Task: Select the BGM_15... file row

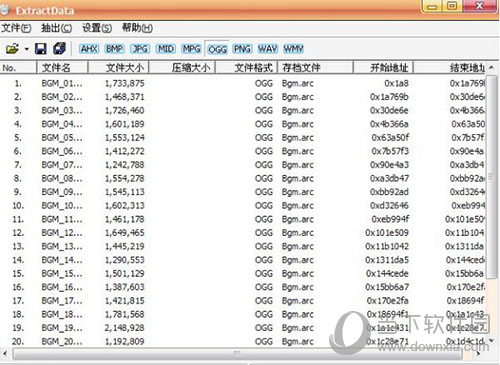Action: [x=243, y=274]
